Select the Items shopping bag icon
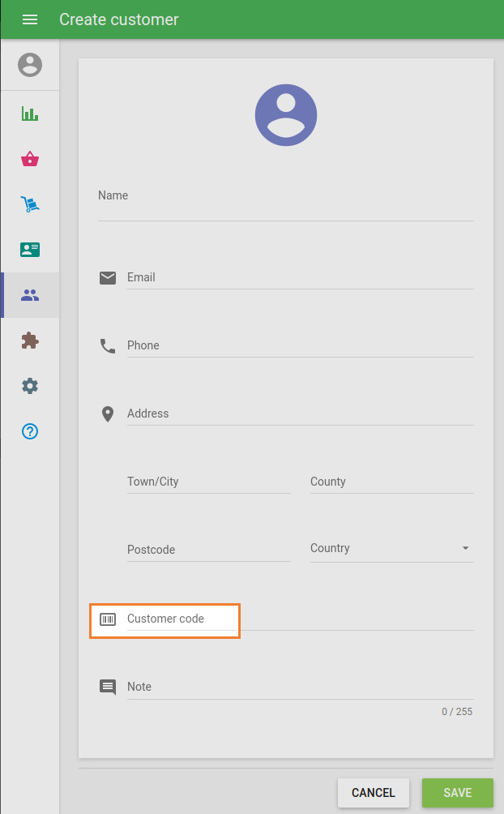Image resolution: width=504 pixels, height=814 pixels. click(30, 159)
